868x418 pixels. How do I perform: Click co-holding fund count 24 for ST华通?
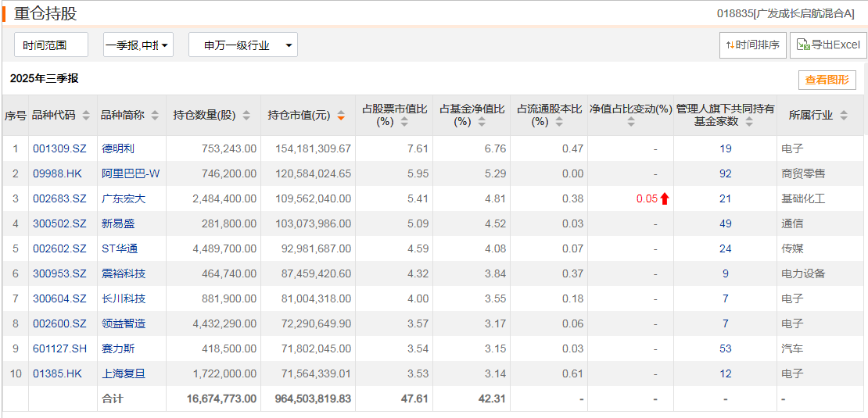(x=725, y=248)
